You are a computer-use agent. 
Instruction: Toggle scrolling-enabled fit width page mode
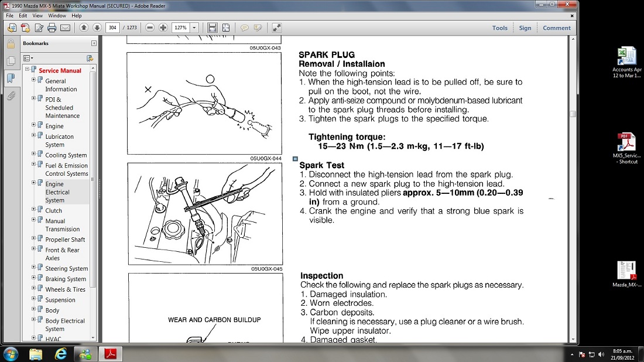click(x=213, y=28)
